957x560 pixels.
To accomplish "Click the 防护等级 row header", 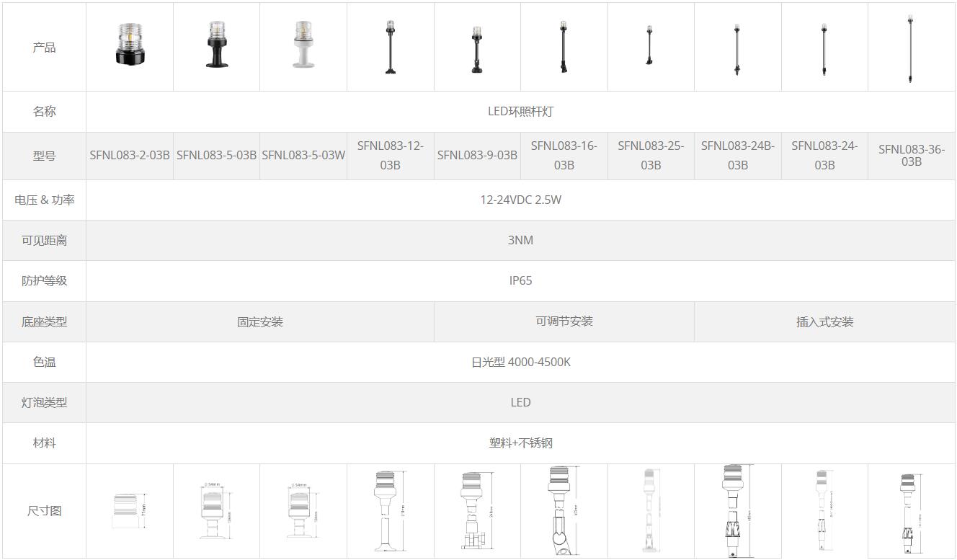I will pyautogui.click(x=44, y=281).
